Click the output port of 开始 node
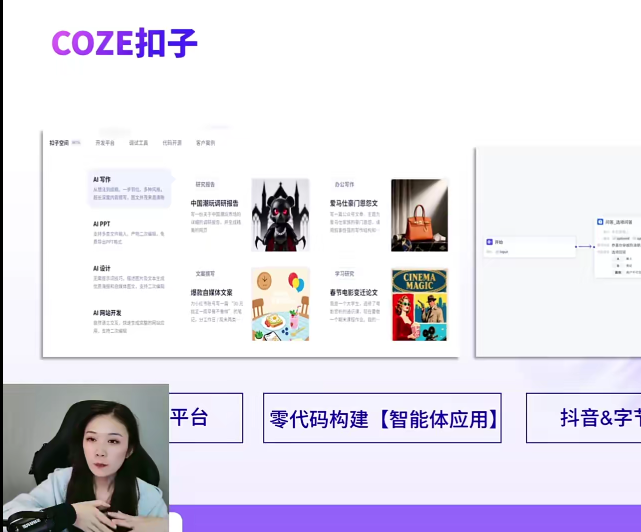This screenshot has height=532, width=641. click(x=576, y=247)
